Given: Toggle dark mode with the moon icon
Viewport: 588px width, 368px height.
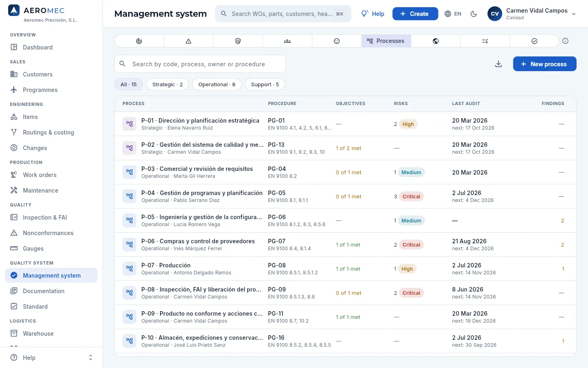Looking at the screenshot, I should (x=474, y=13).
